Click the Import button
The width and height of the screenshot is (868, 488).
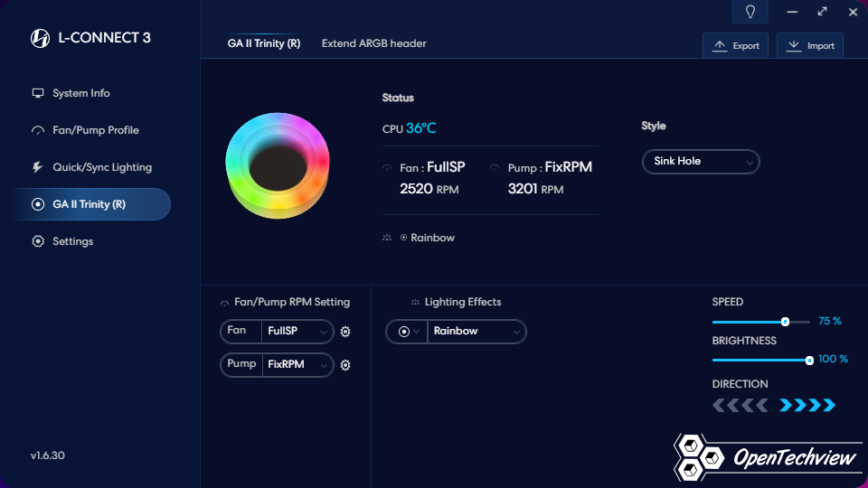pyautogui.click(x=810, y=45)
